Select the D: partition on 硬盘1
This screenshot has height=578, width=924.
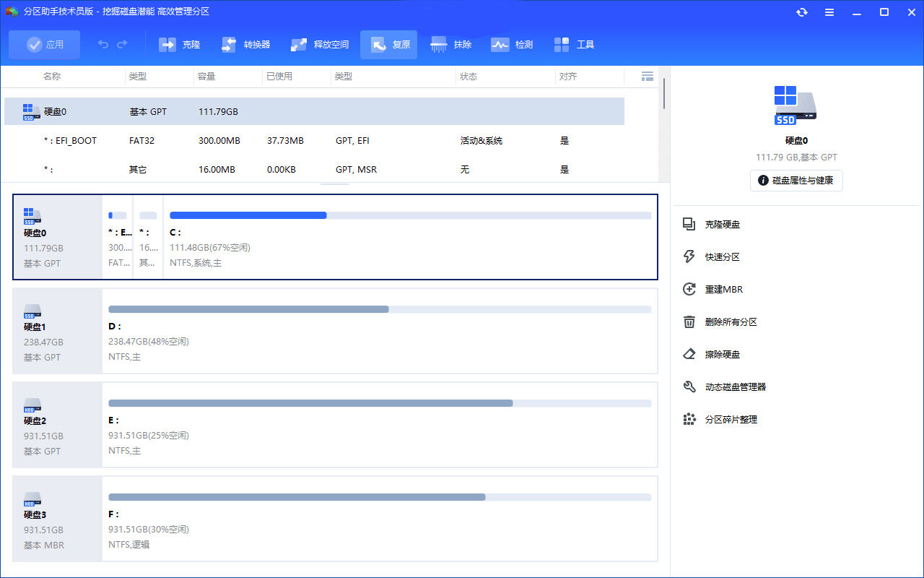click(379, 331)
